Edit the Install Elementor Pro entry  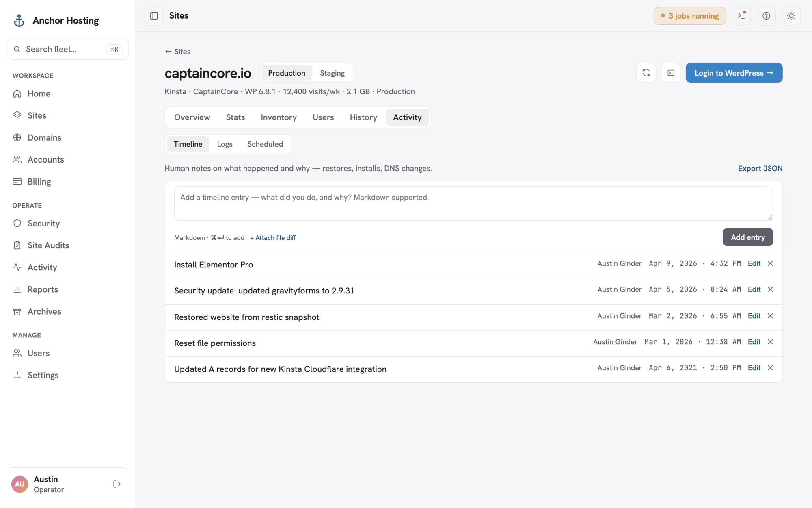pos(754,263)
